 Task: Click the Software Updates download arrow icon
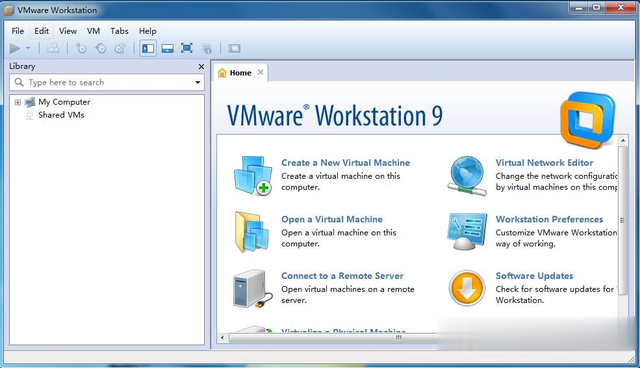pos(467,288)
